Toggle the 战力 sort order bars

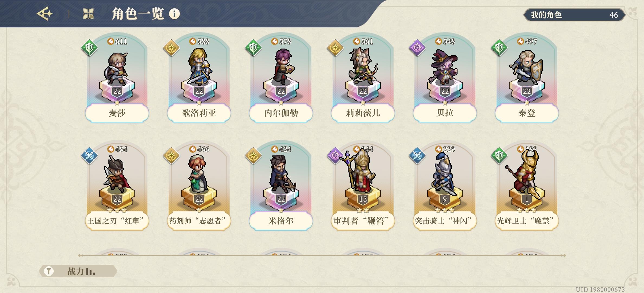tap(90, 271)
